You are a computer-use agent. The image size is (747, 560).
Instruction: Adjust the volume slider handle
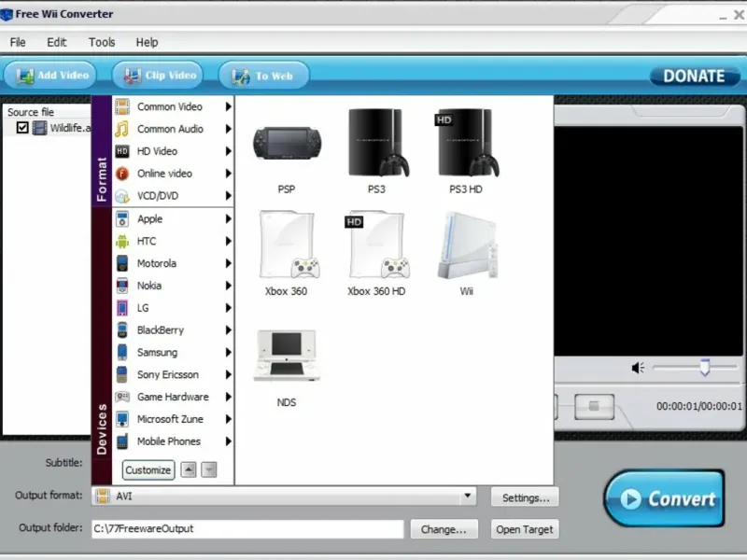pyautogui.click(x=705, y=367)
